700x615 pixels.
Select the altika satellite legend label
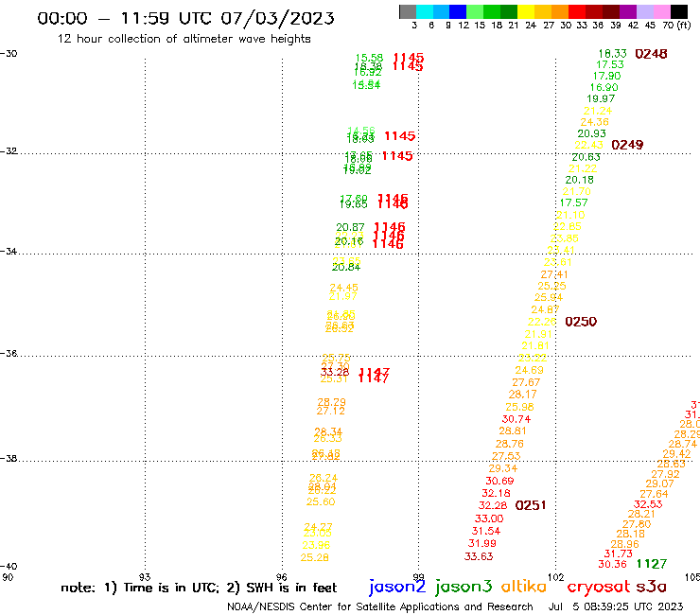click(x=524, y=587)
